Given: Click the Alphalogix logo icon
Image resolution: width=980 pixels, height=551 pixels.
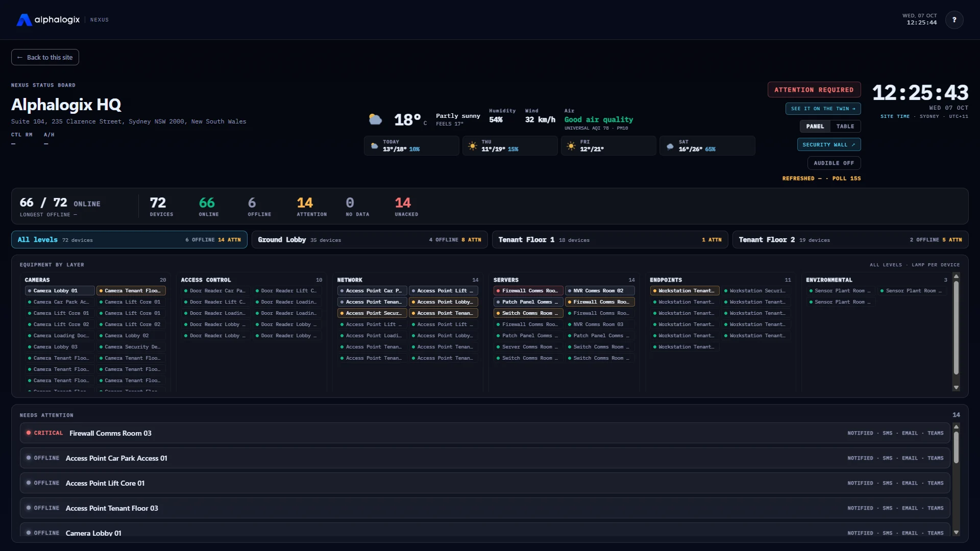Looking at the screenshot, I should (24, 20).
